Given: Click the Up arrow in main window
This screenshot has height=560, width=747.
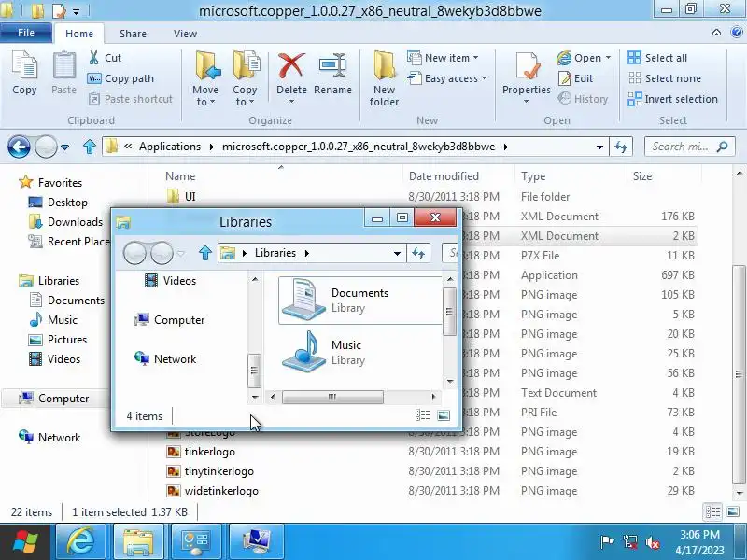Looking at the screenshot, I should (89, 147).
